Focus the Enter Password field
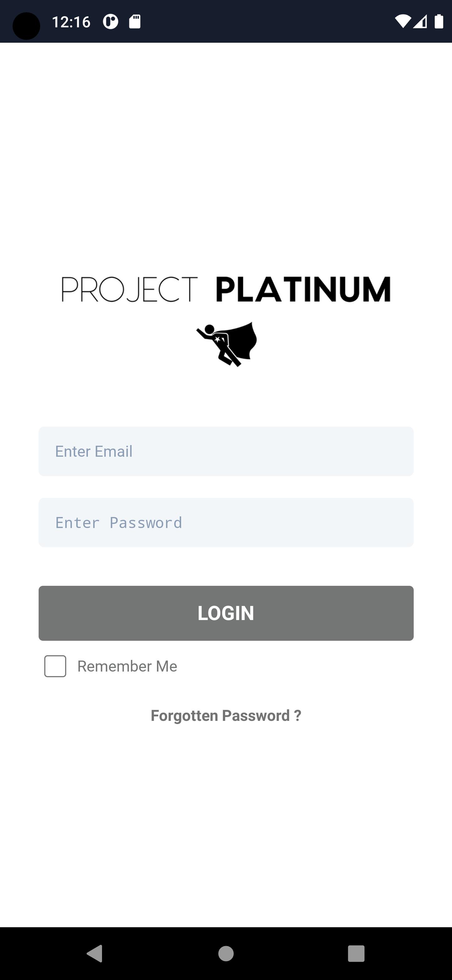Screen dimensions: 452x980 point(226,522)
